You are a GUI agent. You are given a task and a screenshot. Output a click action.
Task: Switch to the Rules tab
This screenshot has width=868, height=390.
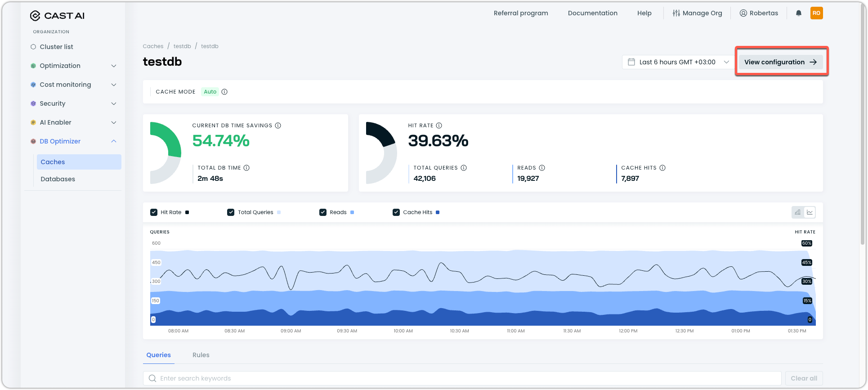pyautogui.click(x=201, y=355)
